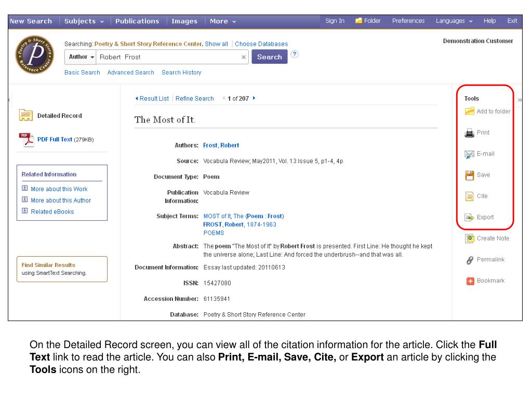532x399 pixels.
Task: Click New Search in the top menu
Action: coord(31,21)
